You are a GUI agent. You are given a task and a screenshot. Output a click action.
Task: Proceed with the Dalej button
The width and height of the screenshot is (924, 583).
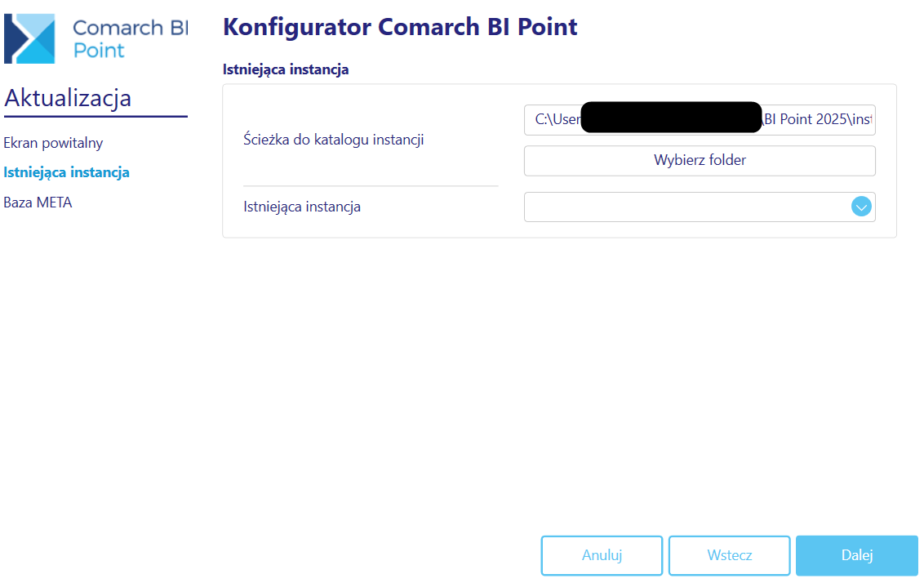coord(857,555)
